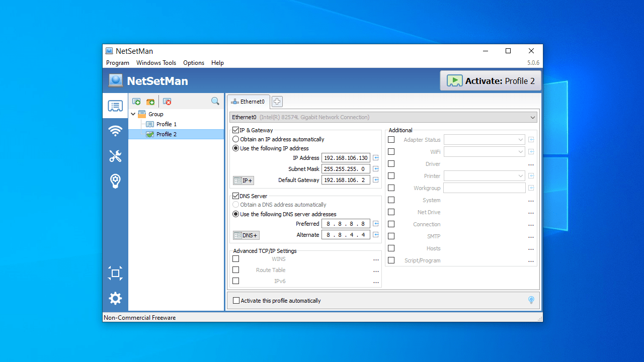Click the add new group icon
This screenshot has width=644, height=362.
(x=150, y=102)
